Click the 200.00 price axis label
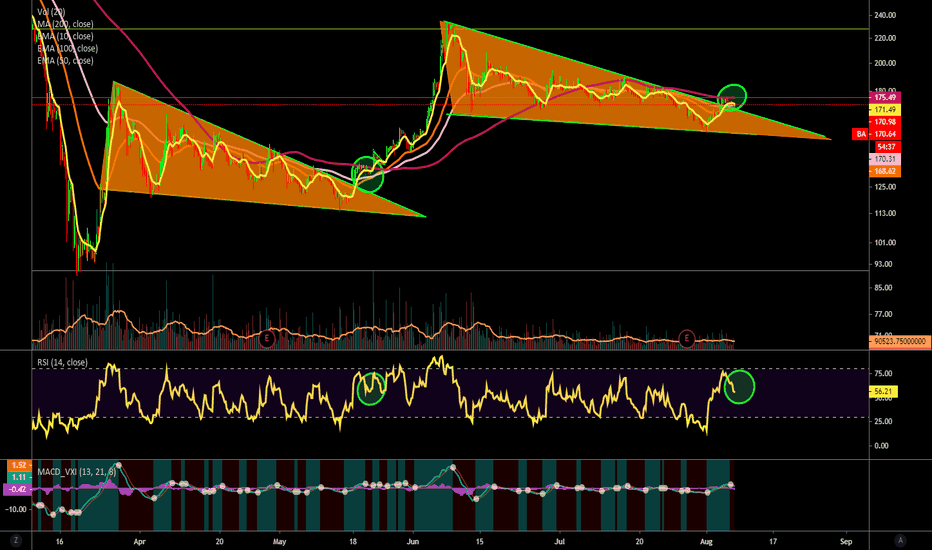The image size is (932, 550). [x=885, y=63]
